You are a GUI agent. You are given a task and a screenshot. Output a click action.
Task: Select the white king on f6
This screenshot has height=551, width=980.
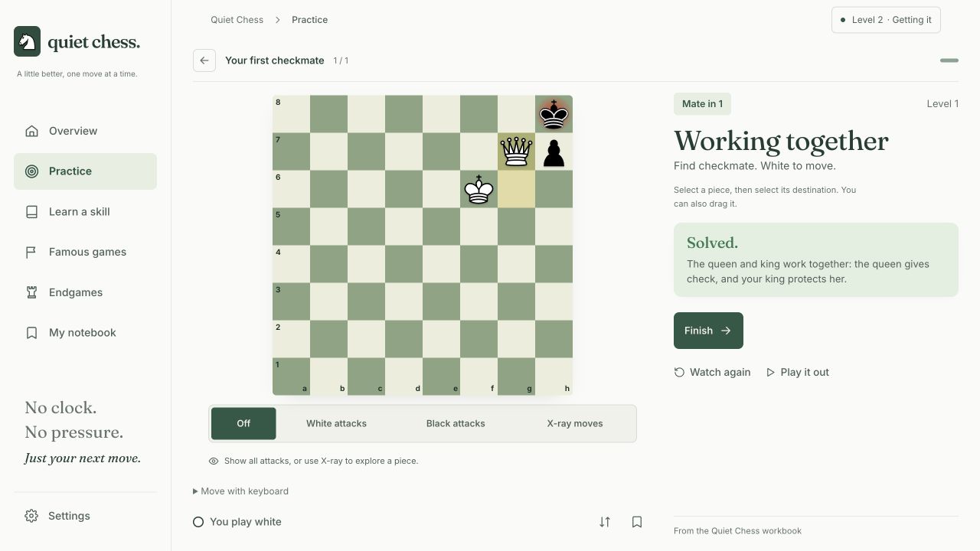click(x=479, y=189)
